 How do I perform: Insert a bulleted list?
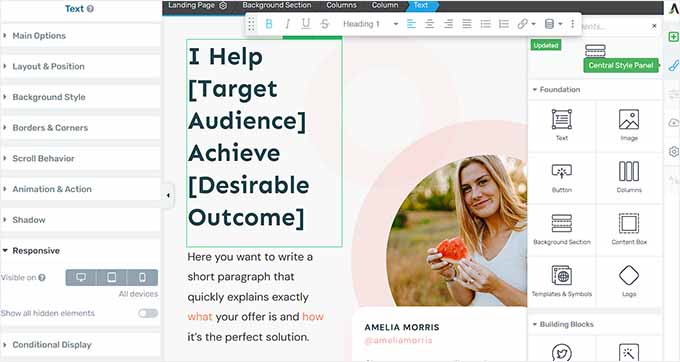[485, 24]
